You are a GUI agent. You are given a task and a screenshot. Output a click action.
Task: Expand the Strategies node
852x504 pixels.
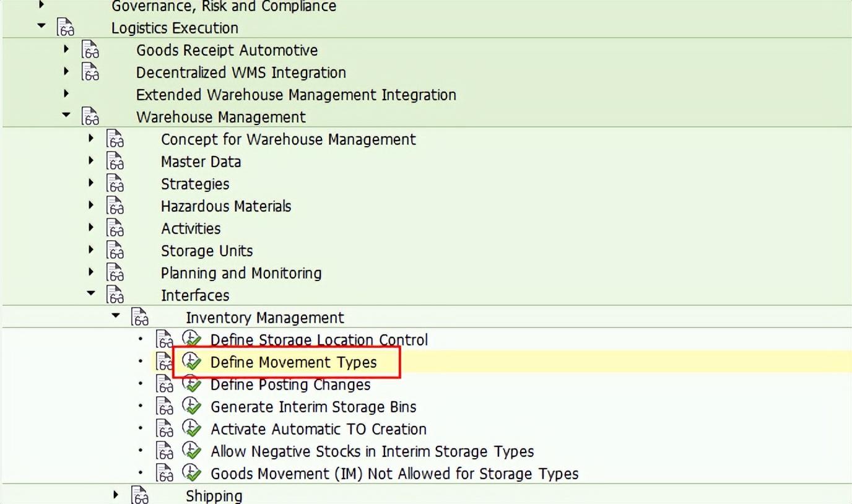[91, 183]
